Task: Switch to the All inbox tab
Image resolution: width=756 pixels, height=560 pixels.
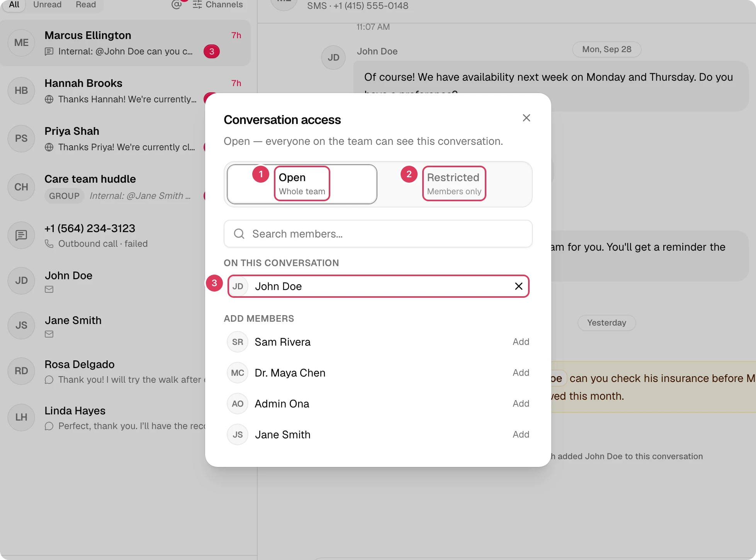Action: [x=14, y=5]
